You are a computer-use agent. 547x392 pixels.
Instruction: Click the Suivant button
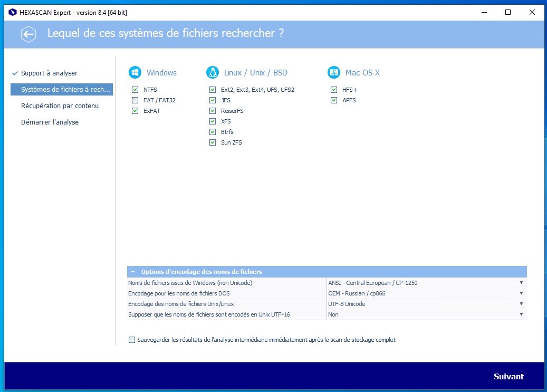508,376
